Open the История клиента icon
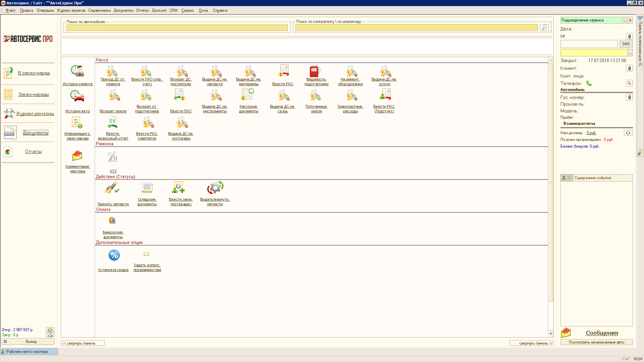 [78, 71]
